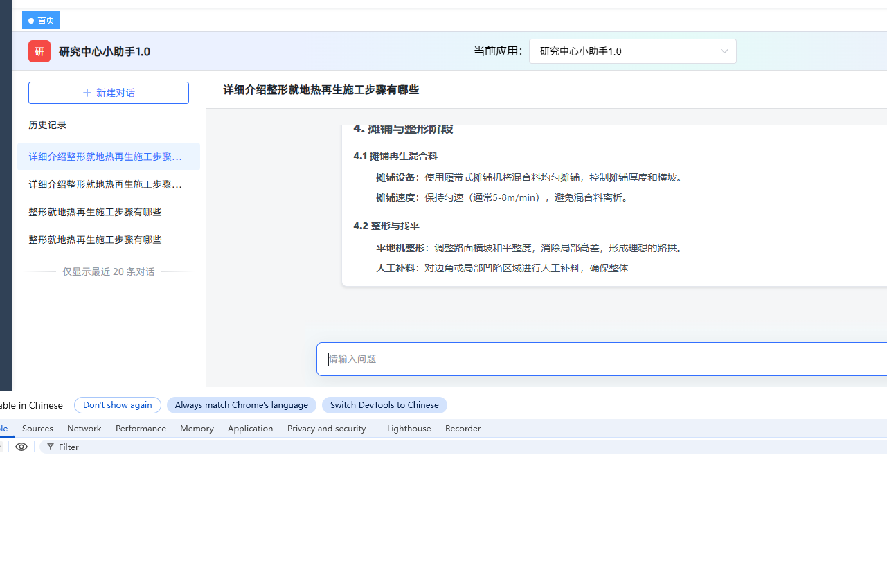Open the 研究中心小助手1.0 application selector
Viewport: 887px width, 588px height.
click(633, 51)
